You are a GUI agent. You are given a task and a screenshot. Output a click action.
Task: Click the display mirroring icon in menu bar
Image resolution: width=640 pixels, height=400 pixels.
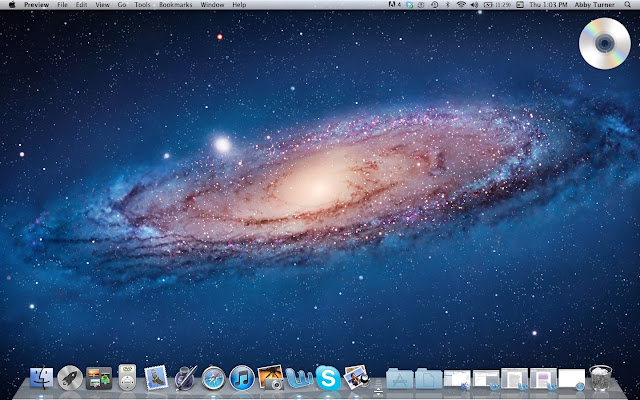click(520, 5)
